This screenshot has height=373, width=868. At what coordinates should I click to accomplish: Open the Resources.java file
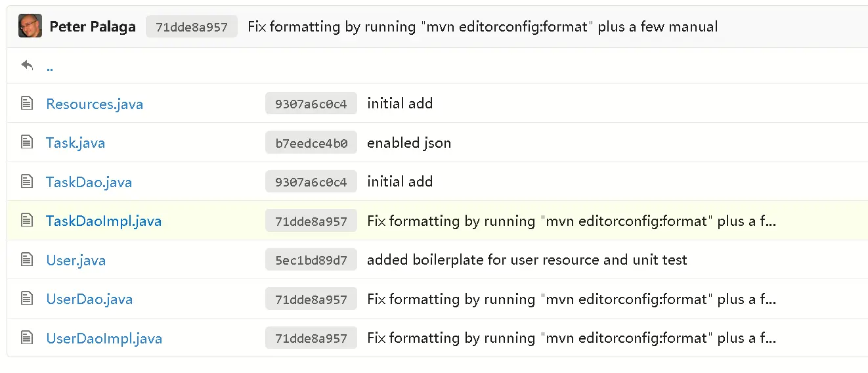point(95,104)
